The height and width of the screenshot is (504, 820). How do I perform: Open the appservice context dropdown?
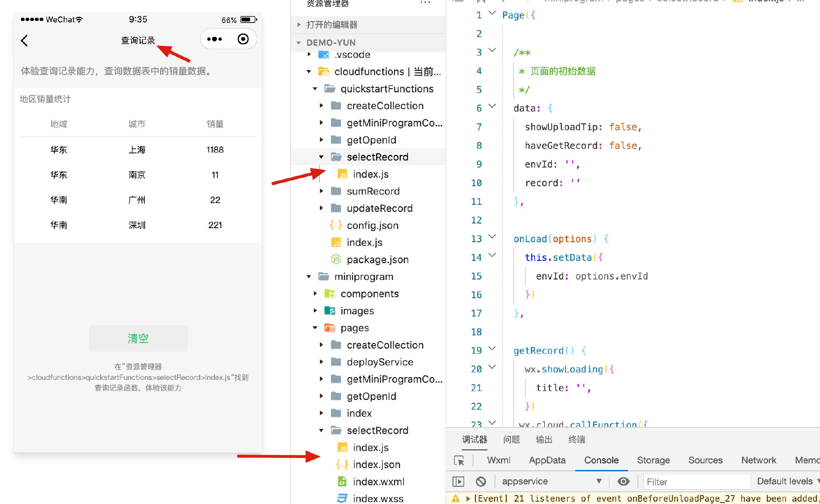(x=552, y=482)
